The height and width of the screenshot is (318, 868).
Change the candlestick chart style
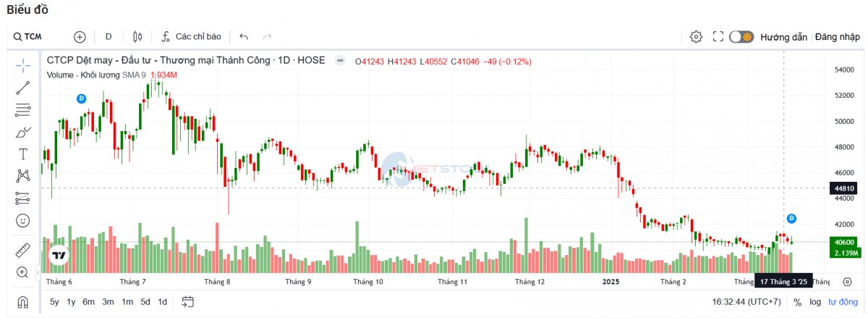[138, 36]
